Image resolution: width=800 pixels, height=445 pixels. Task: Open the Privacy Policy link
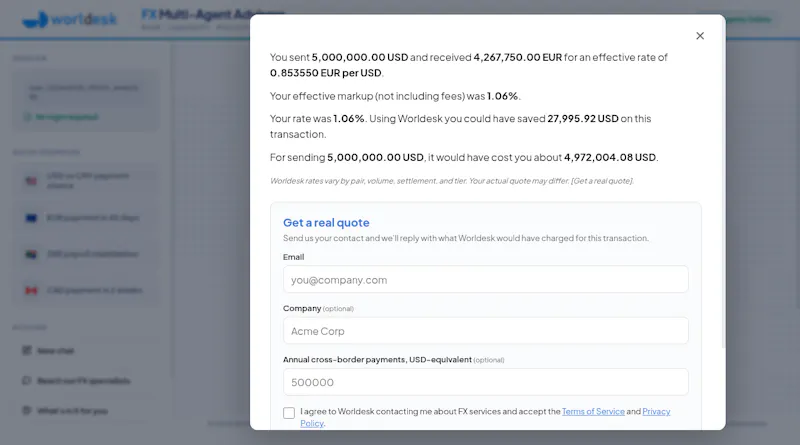pyautogui.click(x=656, y=411)
